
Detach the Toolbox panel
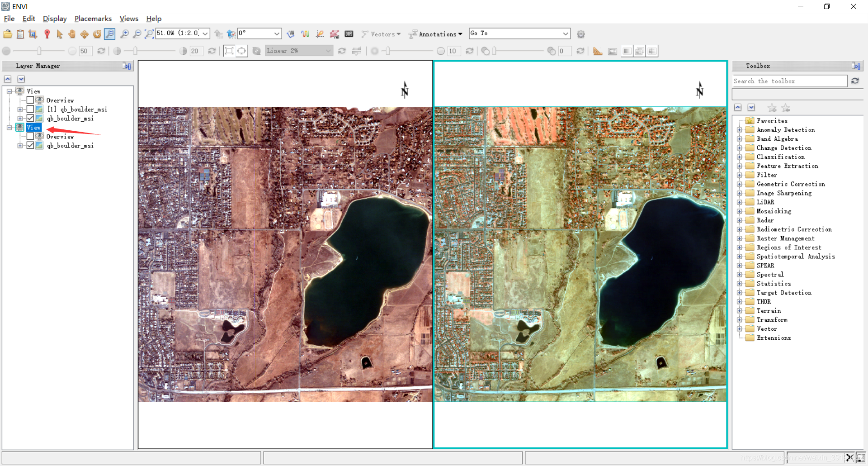click(x=856, y=66)
